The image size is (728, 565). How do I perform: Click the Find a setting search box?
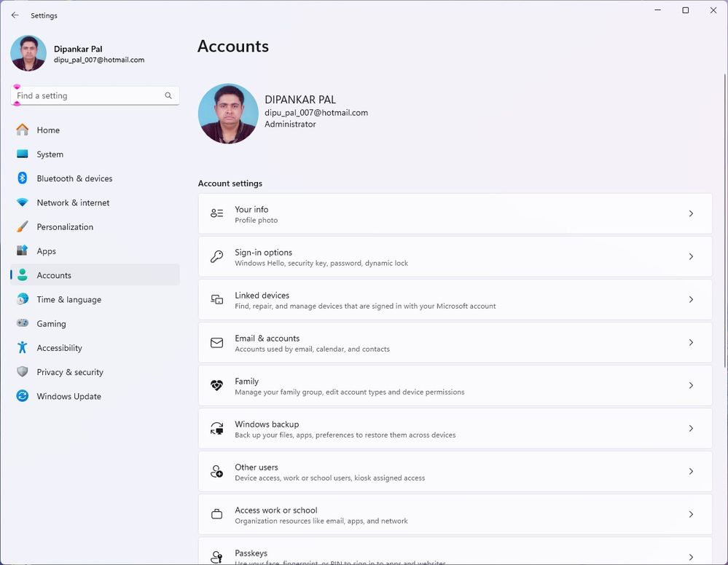(x=87, y=95)
